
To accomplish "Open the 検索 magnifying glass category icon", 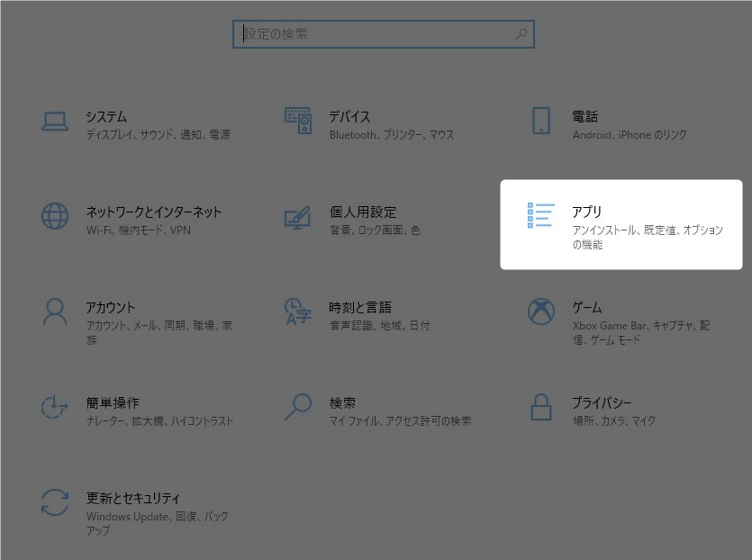I will (298, 407).
